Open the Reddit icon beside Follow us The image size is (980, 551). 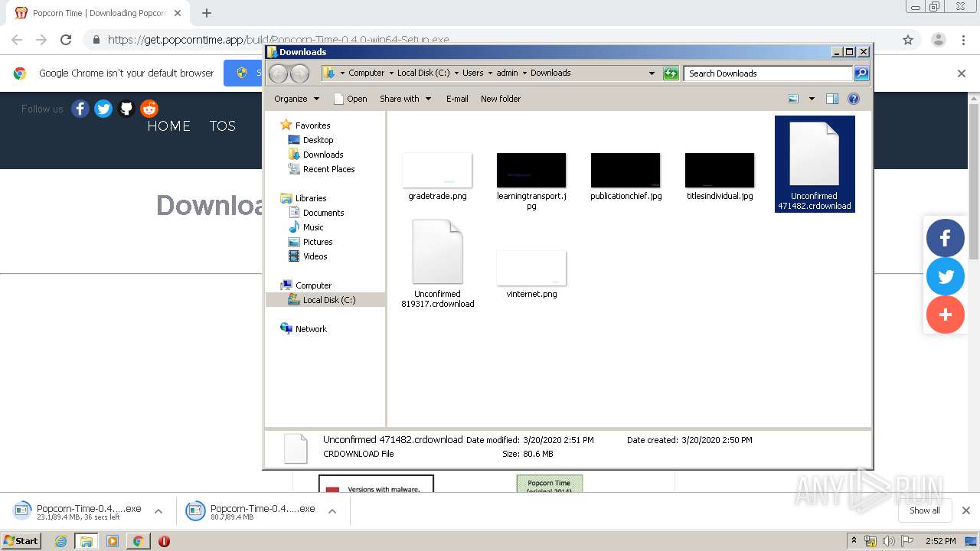149,109
